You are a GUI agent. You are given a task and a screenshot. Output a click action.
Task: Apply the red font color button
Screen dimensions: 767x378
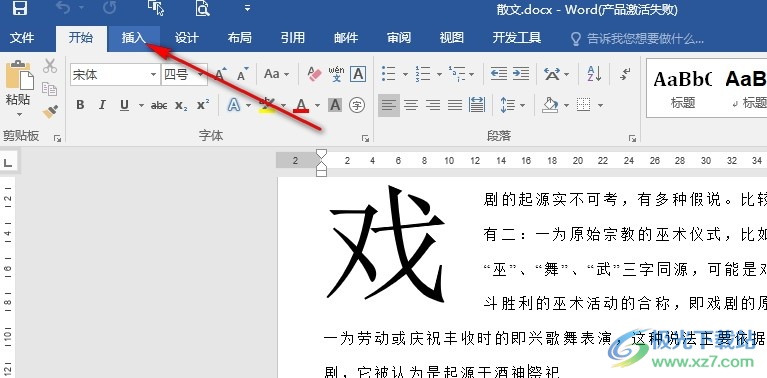click(x=301, y=105)
